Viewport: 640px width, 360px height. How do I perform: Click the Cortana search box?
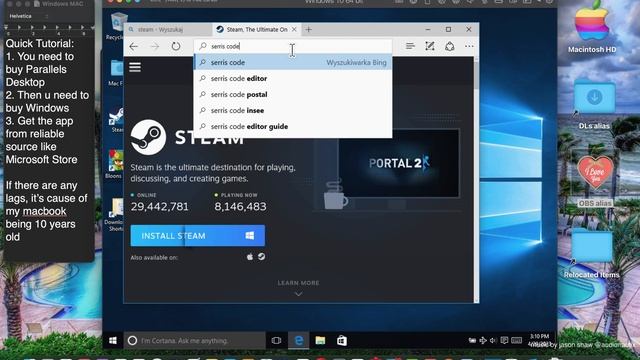195,340
